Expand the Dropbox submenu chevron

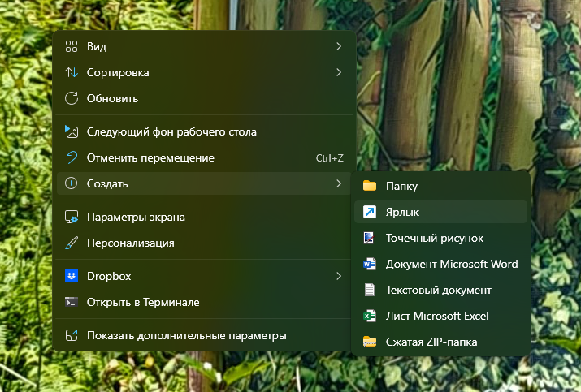click(x=339, y=276)
